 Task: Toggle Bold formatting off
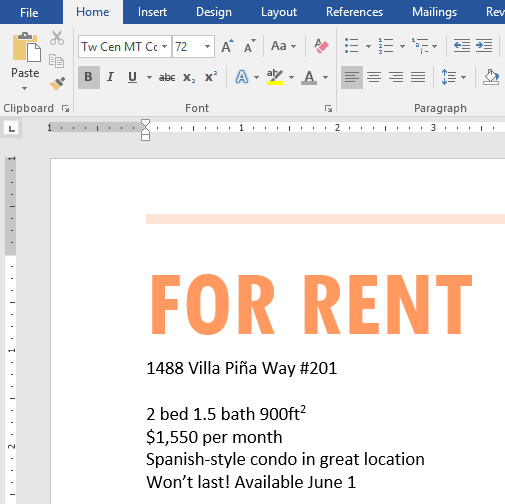[x=89, y=77]
